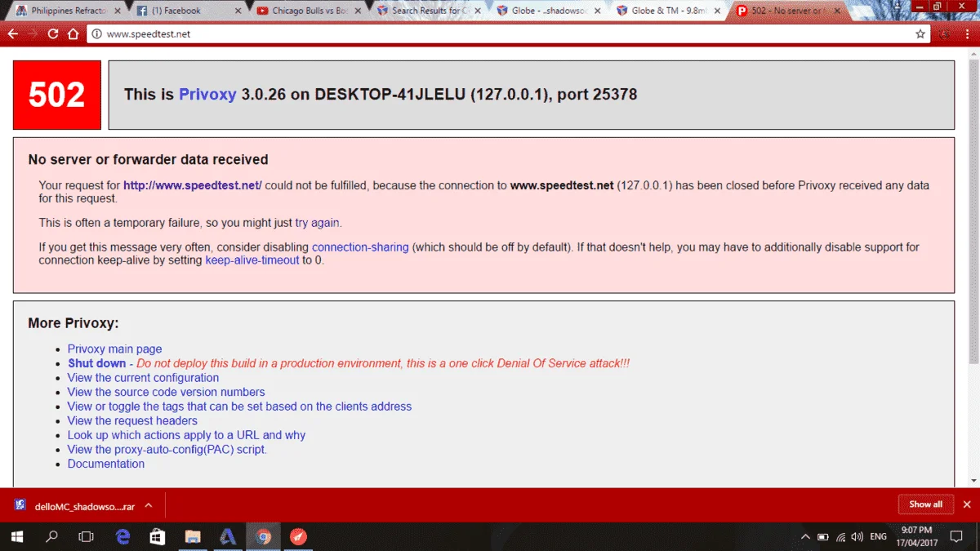Open taskbar search
Image resolution: width=980 pixels, height=551 pixels.
click(x=51, y=536)
